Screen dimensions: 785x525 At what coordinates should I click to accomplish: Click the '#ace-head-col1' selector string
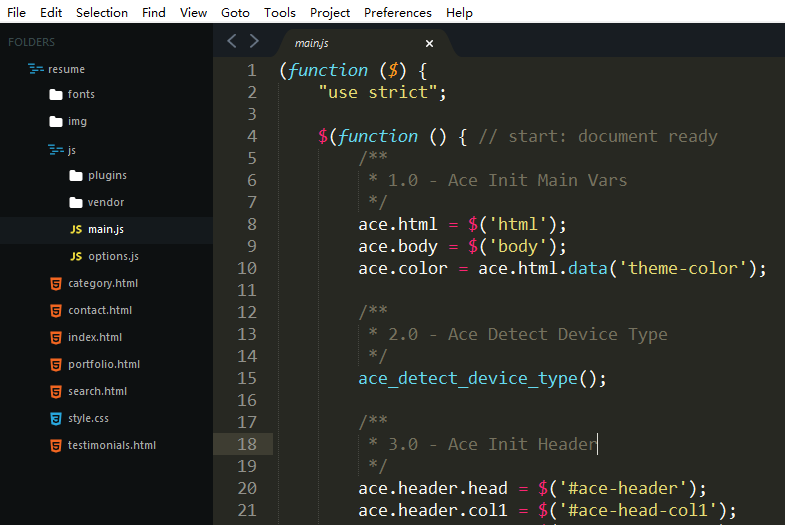(x=637, y=510)
